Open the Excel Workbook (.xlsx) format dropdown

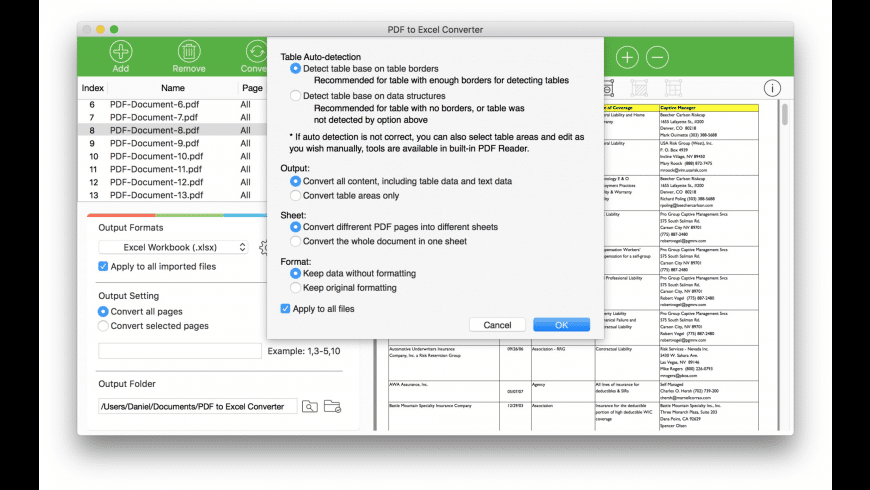[x=173, y=247]
